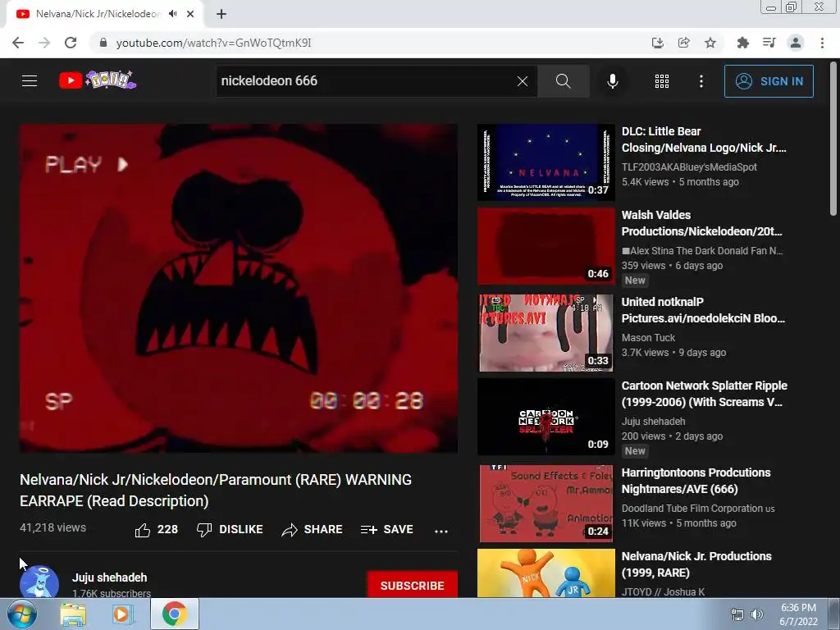Screen dimensions: 840x630
Task: Open Cartoon Network Splatter Ripple video title
Action: point(704,394)
